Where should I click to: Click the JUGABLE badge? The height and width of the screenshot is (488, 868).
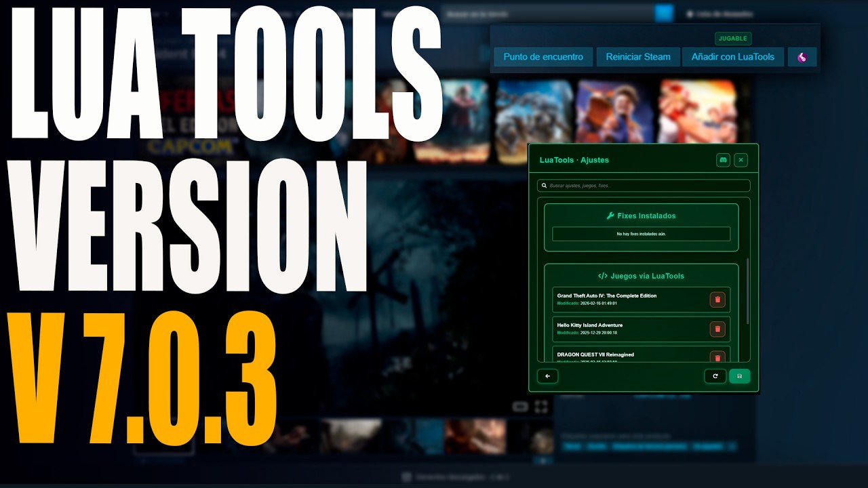pos(733,39)
